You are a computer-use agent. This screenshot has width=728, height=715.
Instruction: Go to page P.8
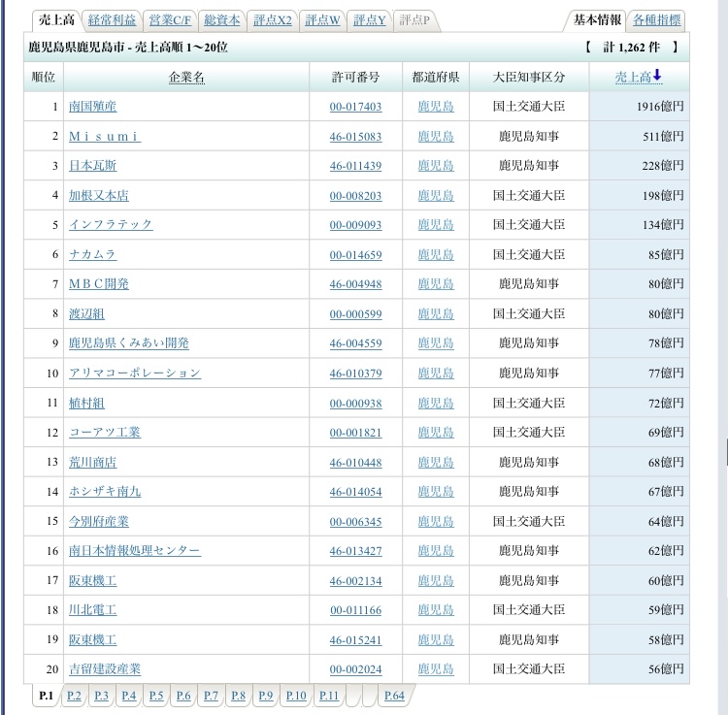(238, 696)
